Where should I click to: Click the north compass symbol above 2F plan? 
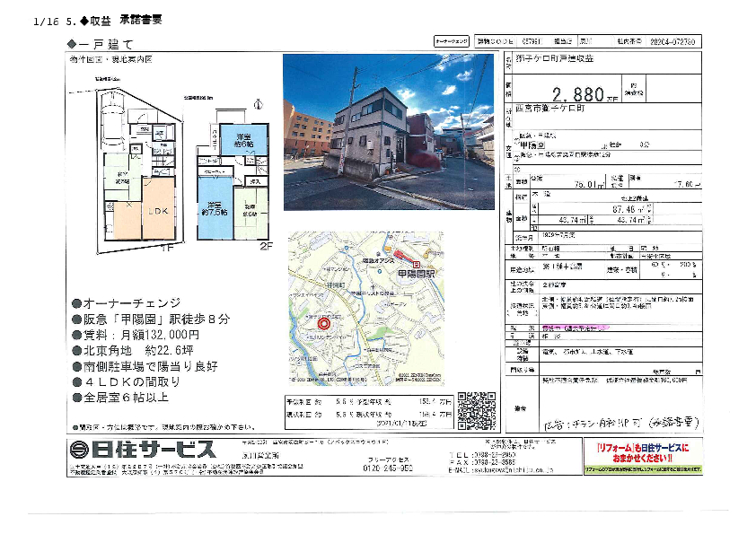[258, 103]
